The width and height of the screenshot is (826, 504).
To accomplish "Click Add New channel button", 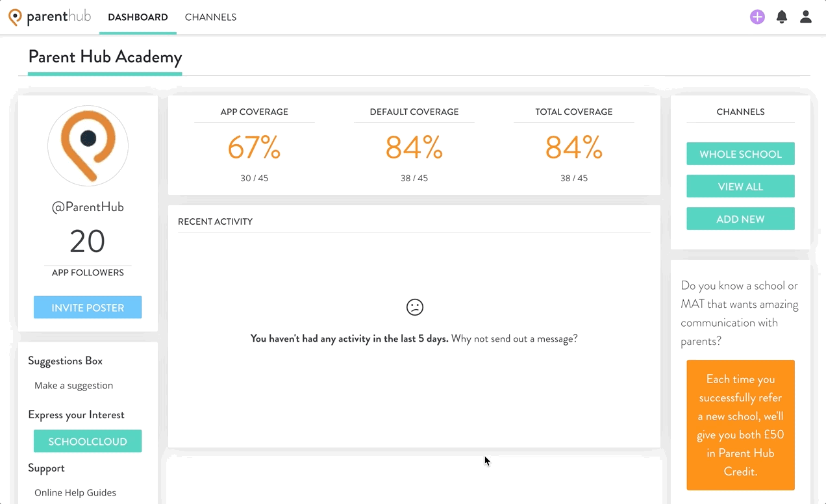I will pos(740,219).
